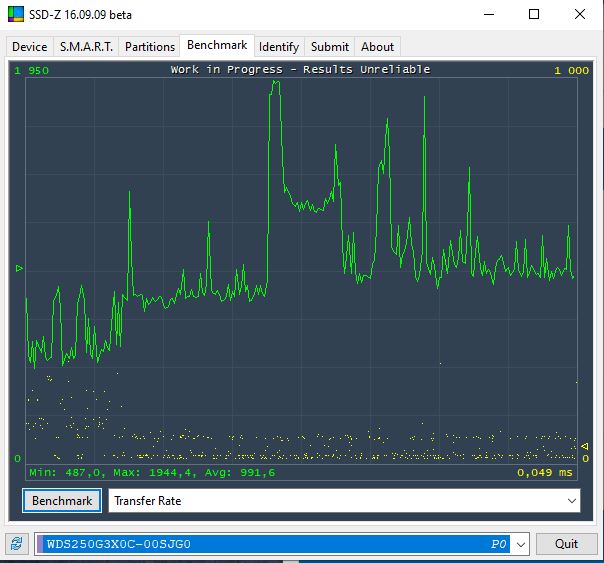Screen dimensions: 604x563
Task: Click the yellow triangle marker on right axis
Action: 585,446
